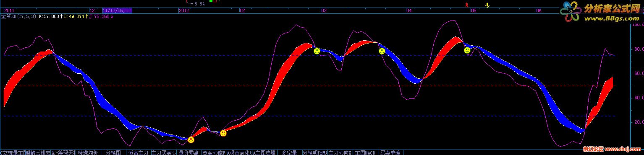This screenshot has height=155, width=644.
Task: Open the 量价乖离 indicator tab
Action: tap(188, 152)
